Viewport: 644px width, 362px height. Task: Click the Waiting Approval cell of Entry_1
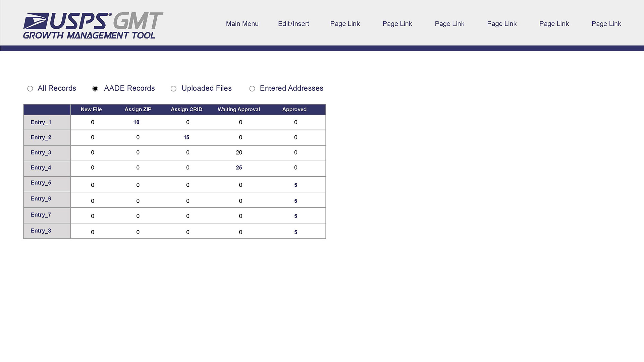[x=240, y=122]
